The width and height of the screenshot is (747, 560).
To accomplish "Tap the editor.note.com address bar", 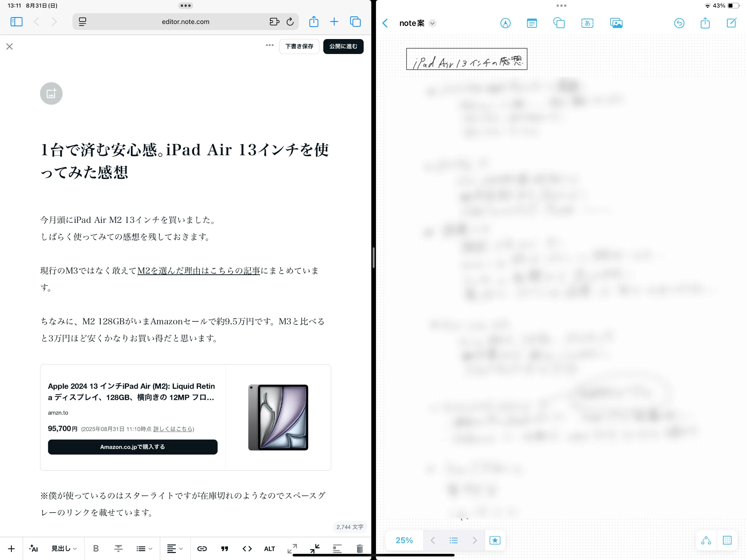I will click(186, 22).
